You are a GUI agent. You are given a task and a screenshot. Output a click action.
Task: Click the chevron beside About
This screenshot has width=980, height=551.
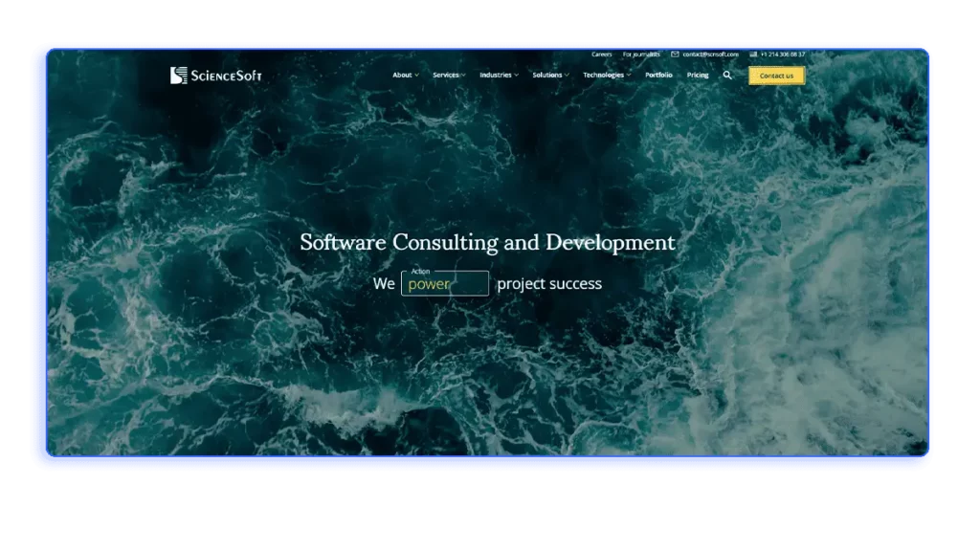click(x=416, y=76)
